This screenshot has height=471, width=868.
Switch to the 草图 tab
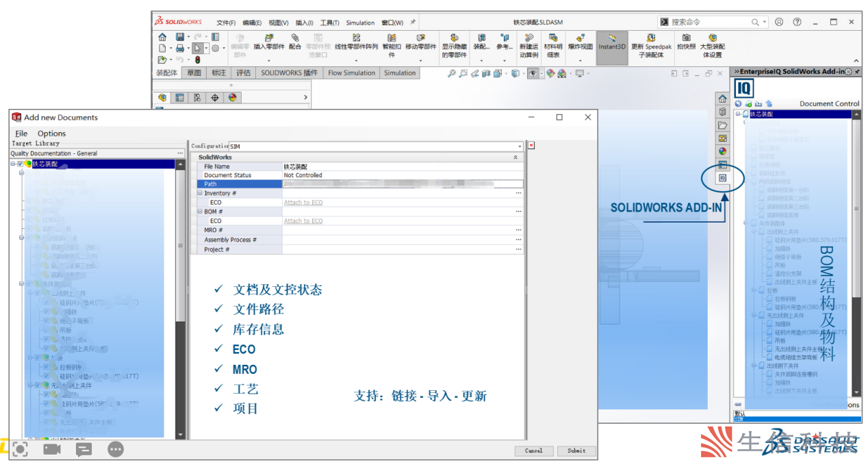(x=194, y=73)
